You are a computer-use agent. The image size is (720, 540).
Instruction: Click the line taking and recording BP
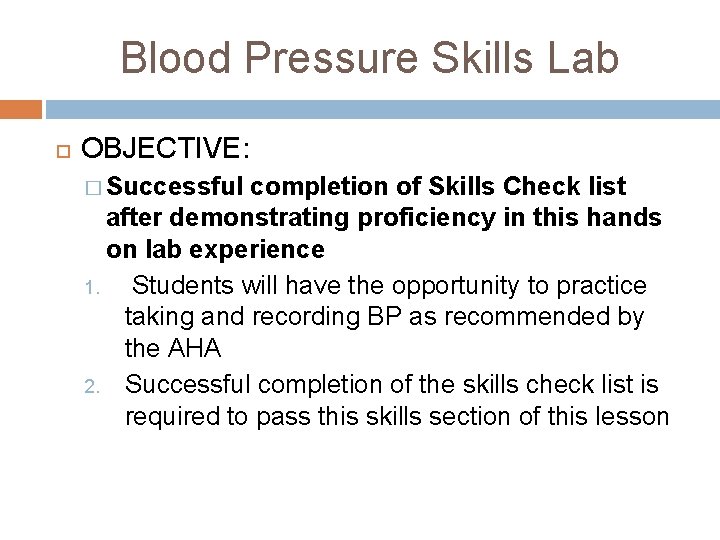[x=384, y=319]
